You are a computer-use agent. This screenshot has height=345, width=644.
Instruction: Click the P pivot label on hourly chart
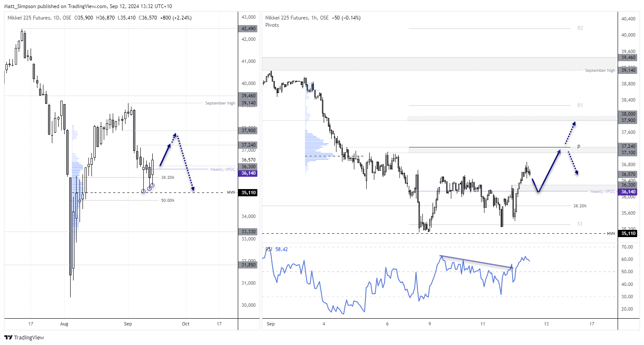point(579,147)
